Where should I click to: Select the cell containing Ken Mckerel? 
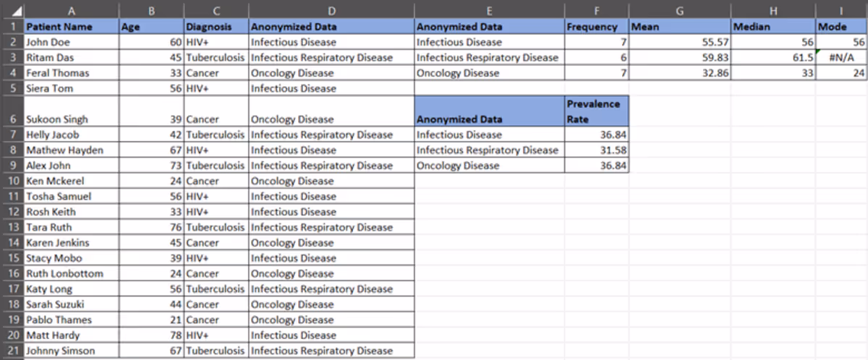[72, 181]
